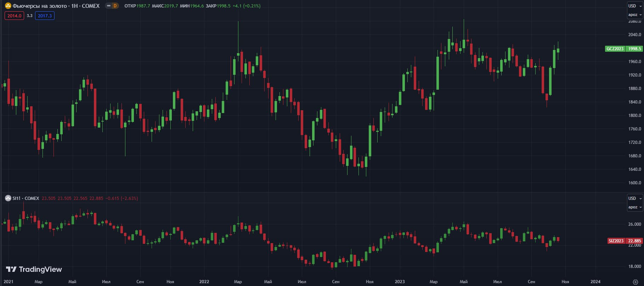The height and width of the screenshot is (286, 644).
Task: Click the GCZ2023 price label 1998.5
Action: (624, 49)
